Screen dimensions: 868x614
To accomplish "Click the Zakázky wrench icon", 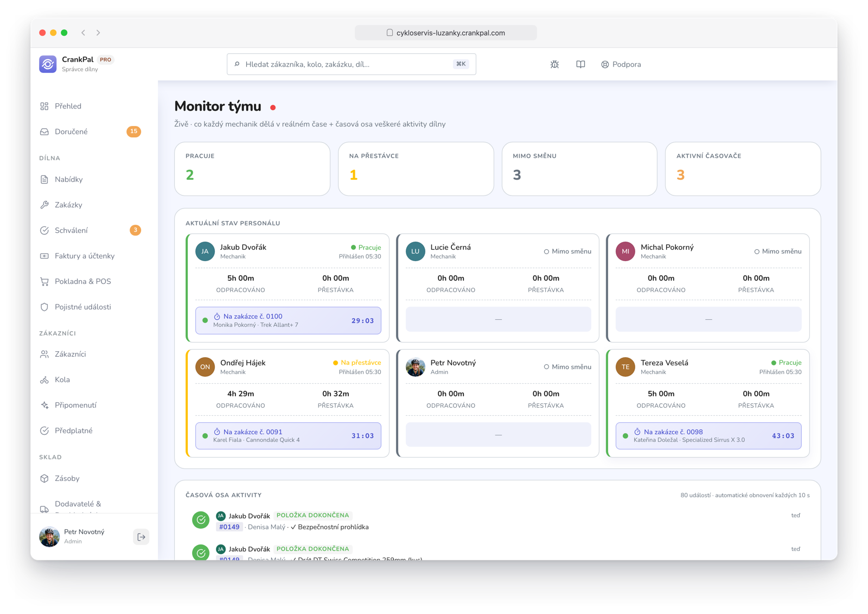I will click(x=44, y=205).
